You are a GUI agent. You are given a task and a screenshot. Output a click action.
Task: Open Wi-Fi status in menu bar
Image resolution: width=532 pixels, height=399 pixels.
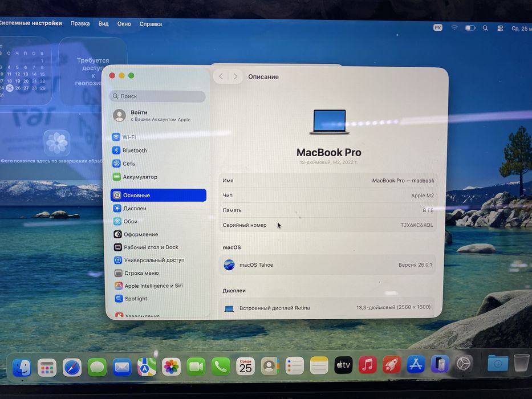(x=454, y=28)
